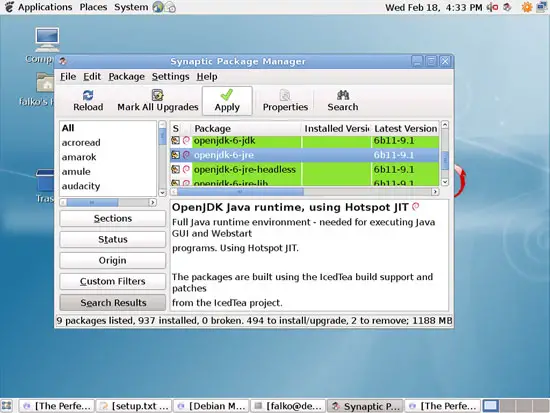The height and width of the screenshot is (413, 550).
Task: Click the Reload toolbar icon
Action: click(x=88, y=95)
